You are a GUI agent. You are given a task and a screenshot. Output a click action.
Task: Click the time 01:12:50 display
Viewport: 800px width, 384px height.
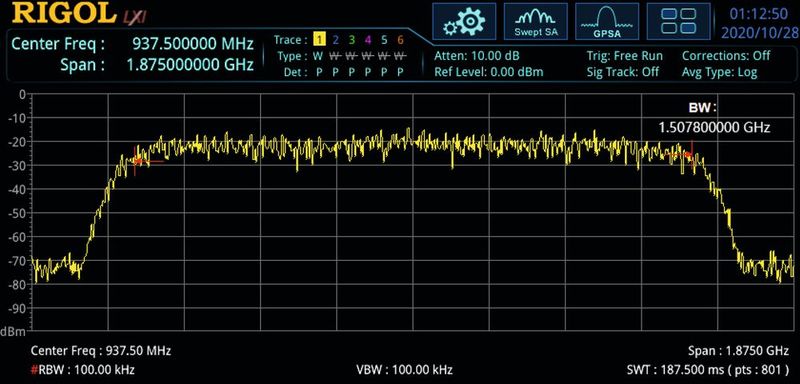[x=758, y=14]
